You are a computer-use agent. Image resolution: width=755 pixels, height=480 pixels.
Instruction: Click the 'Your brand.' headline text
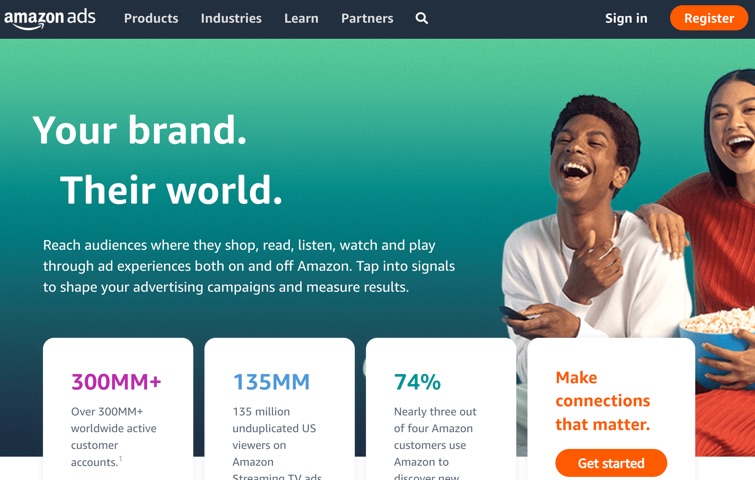[x=140, y=130]
